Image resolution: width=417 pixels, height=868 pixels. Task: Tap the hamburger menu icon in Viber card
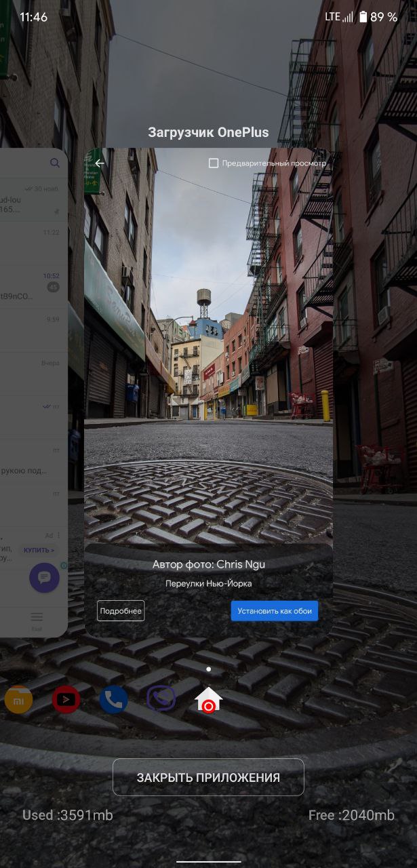tap(37, 617)
